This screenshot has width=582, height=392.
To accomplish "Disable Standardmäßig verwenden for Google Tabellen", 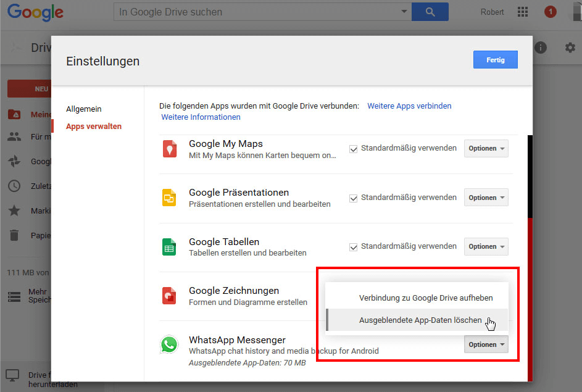I will (354, 247).
